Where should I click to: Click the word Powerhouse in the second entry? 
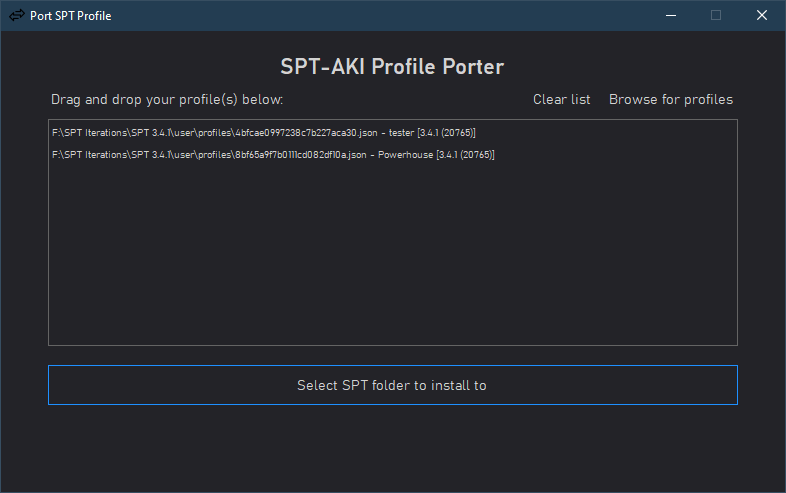tap(406, 155)
